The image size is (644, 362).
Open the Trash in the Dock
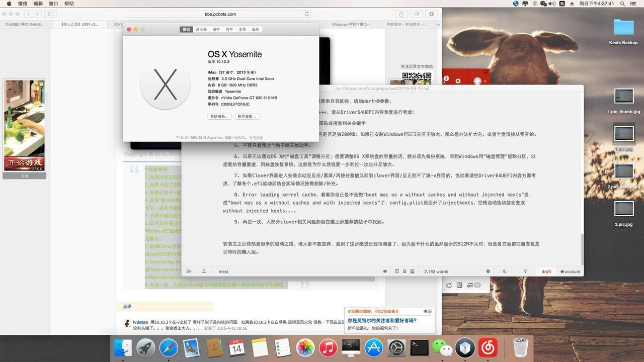point(520,347)
